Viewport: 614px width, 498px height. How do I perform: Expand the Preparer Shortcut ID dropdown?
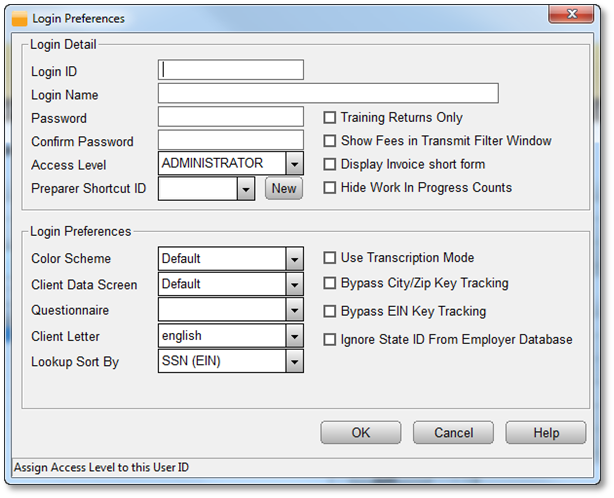(x=245, y=188)
